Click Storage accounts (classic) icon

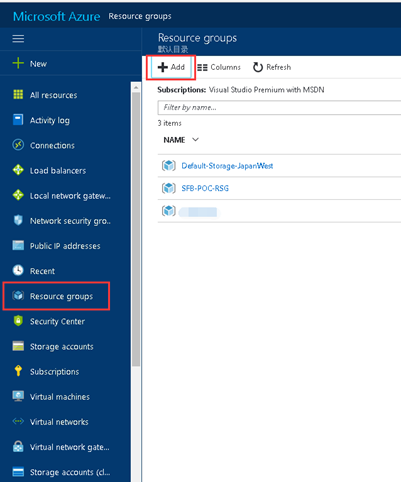[x=18, y=472]
